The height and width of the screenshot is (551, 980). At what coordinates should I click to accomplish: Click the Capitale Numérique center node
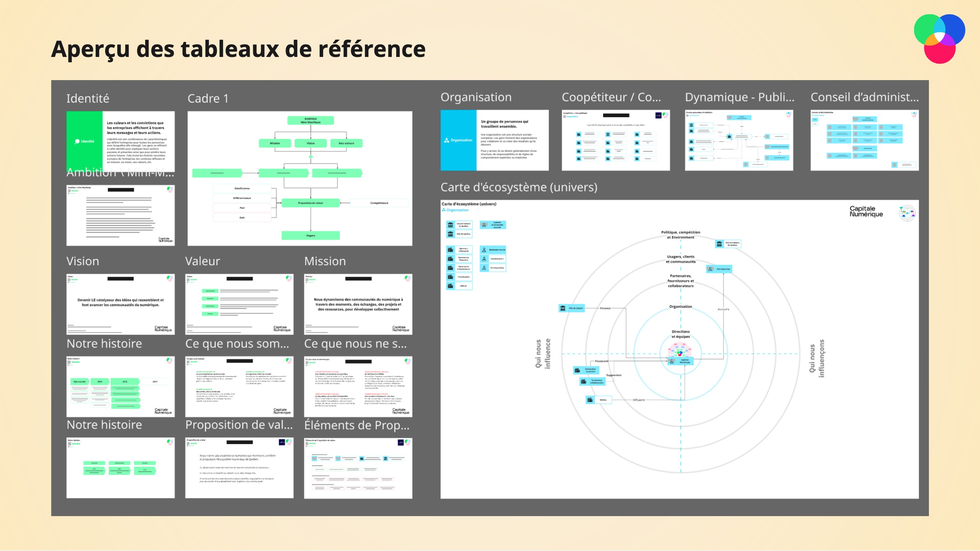pos(681,361)
